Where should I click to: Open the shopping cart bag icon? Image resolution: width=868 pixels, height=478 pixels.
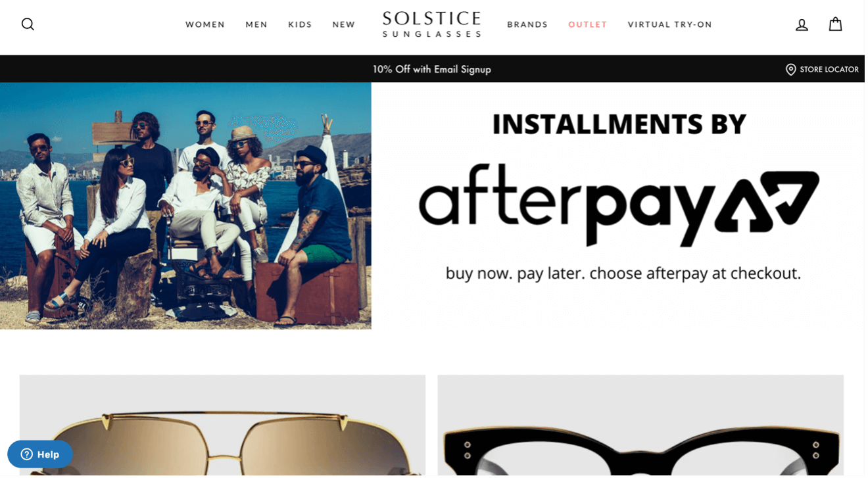(835, 24)
